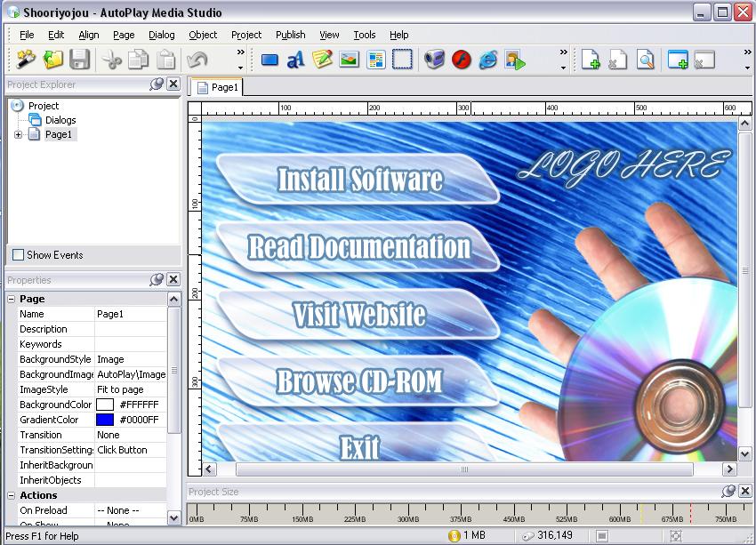Viewport: 756px width, 545px height.
Task: Pin the Properties panel
Action: [157, 279]
